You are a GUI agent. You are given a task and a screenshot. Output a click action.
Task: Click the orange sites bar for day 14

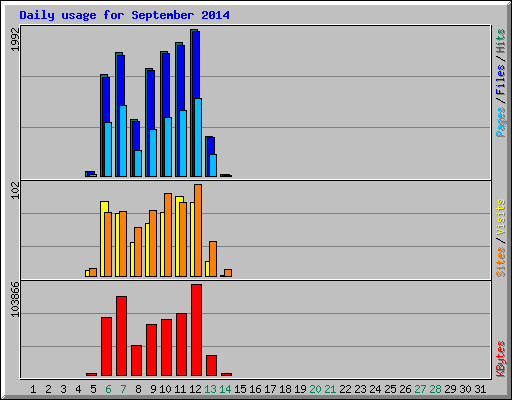[228, 273]
